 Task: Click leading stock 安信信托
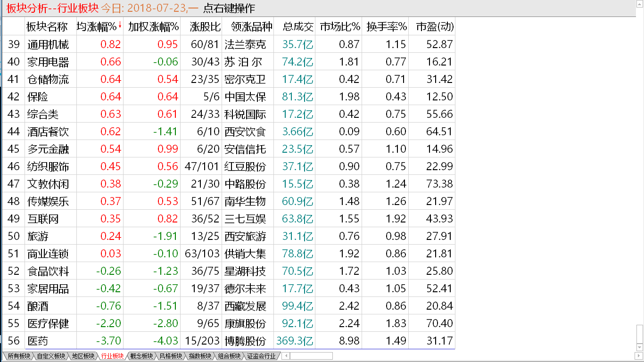click(245, 149)
